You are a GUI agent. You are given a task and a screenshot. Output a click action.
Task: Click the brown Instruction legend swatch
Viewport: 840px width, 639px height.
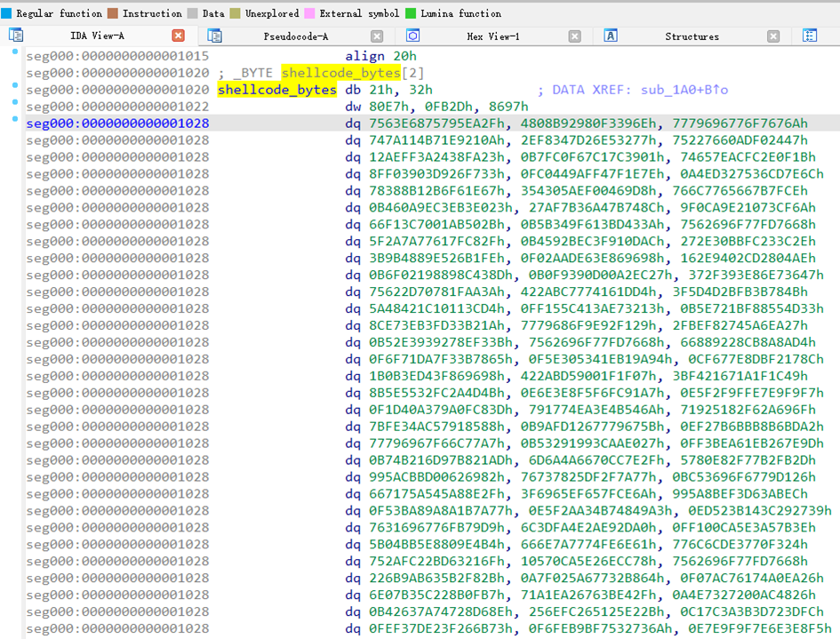tap(113, 13)
